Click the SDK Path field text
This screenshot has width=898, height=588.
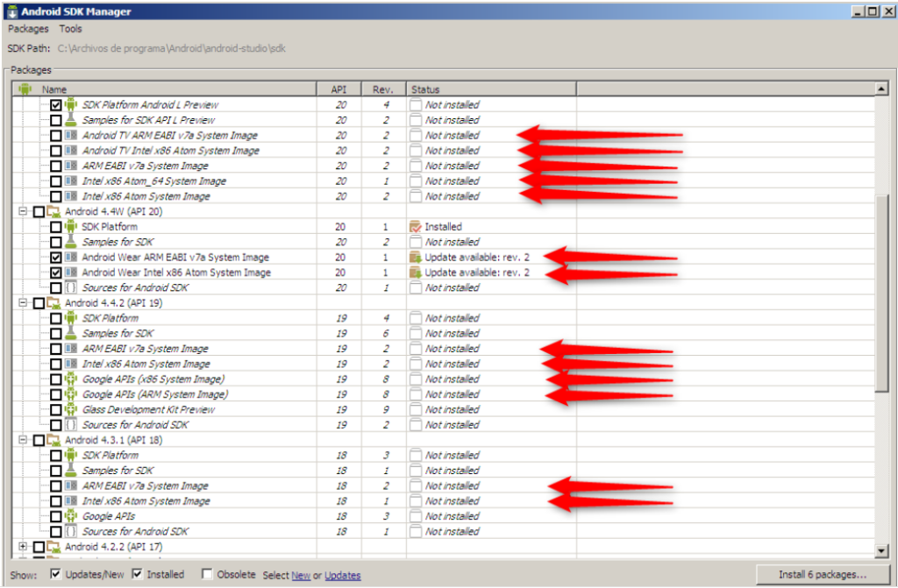(171, 48)
